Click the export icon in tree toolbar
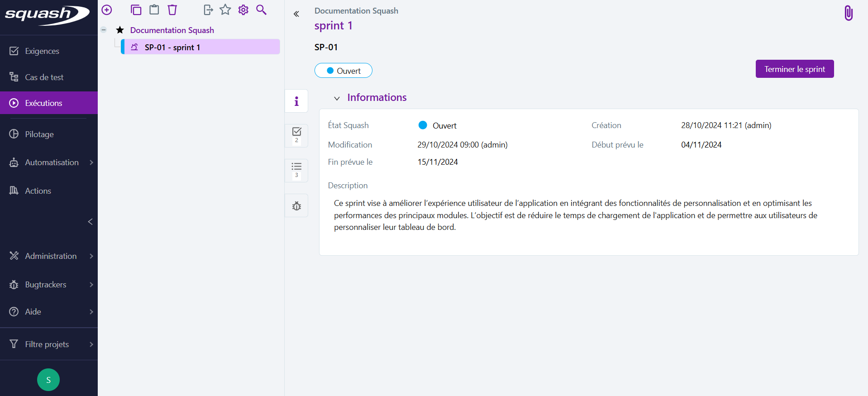The width and height of the screenshot is (868, 396). 208,10
